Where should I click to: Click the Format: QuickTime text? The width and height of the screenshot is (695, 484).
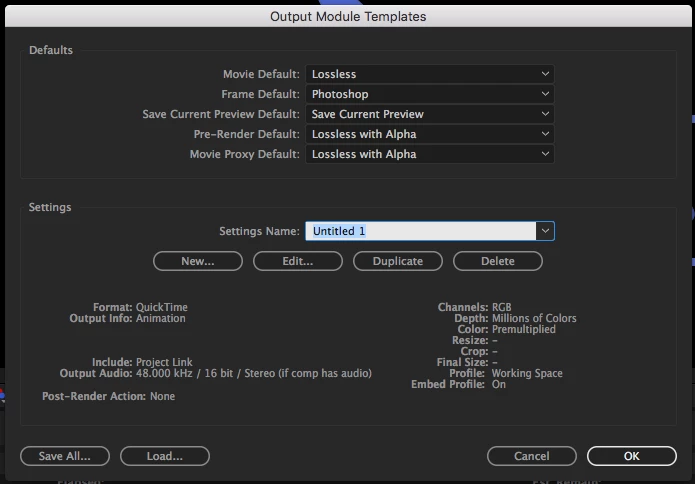(141, 307)
